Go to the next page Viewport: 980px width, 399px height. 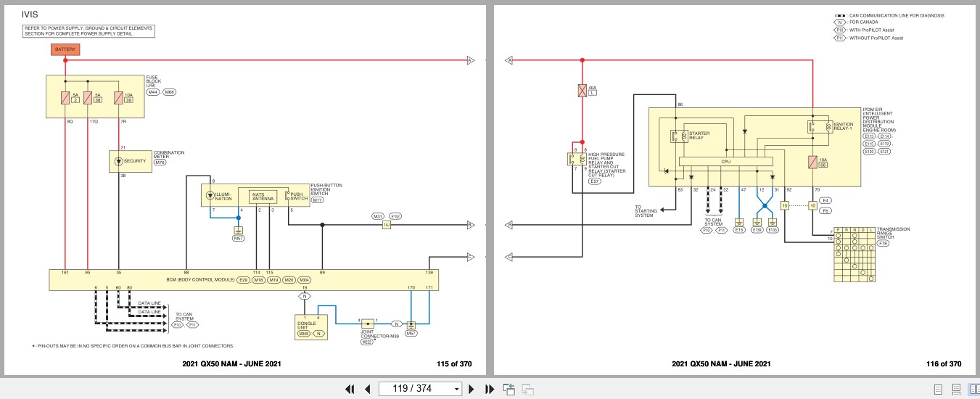click(472, 389)
